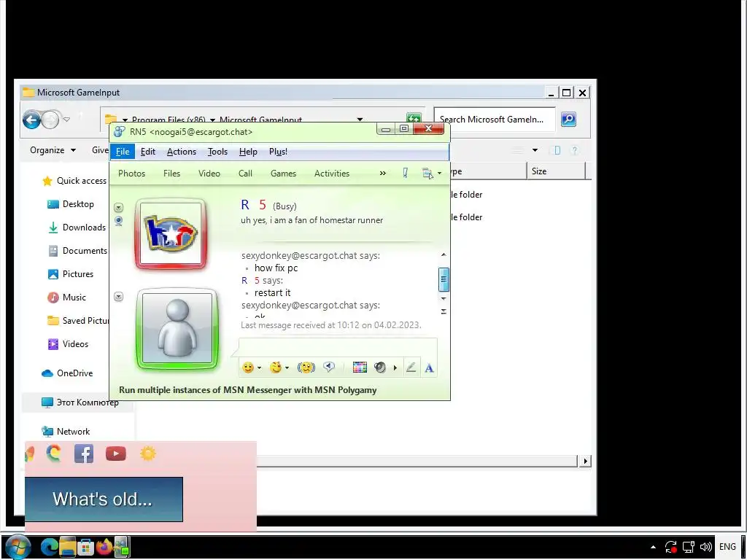Click the sun icon in pink panel
This screenshot has height=560, width=747.
tap(148, 454)
